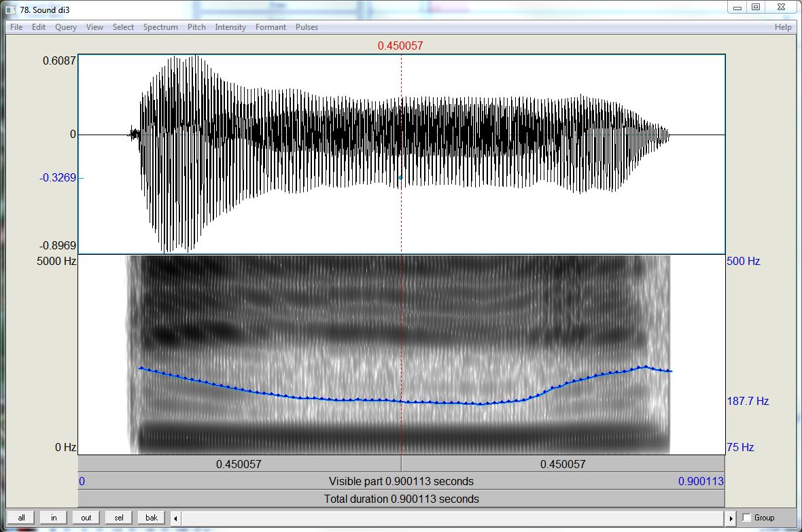Open the View menu
The image size is (802, 532).
coord(94,27)
